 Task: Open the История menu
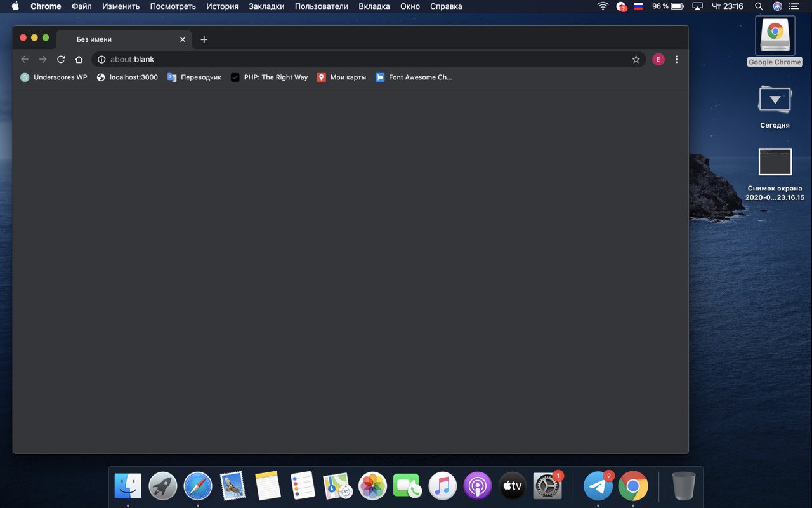tap(222, 6)
